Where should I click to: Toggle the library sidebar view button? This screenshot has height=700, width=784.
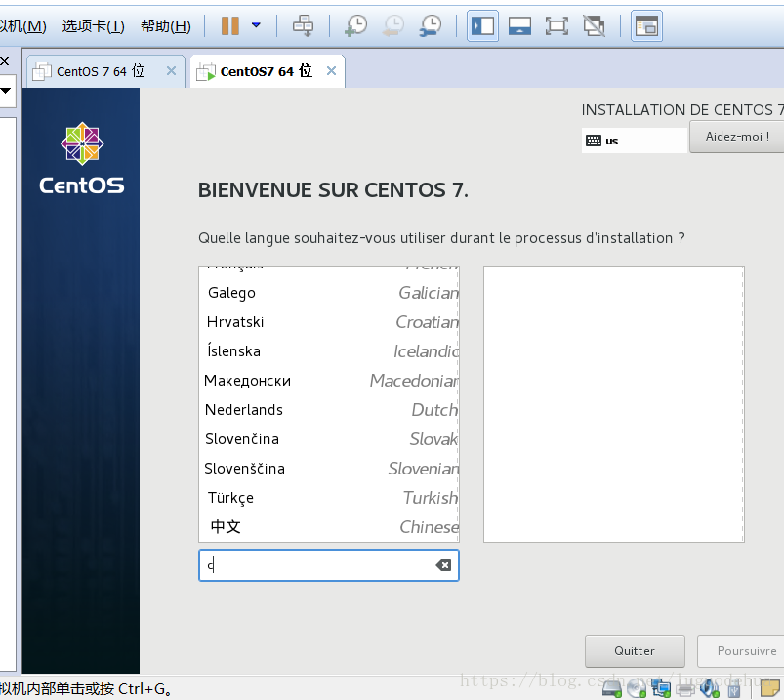[482, 26]
